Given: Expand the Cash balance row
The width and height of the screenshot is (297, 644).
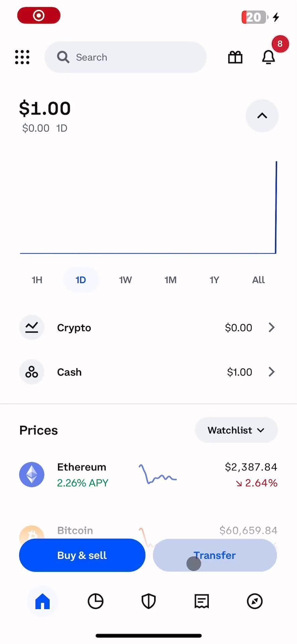Looking at the screenshot, I should (148, 372).
